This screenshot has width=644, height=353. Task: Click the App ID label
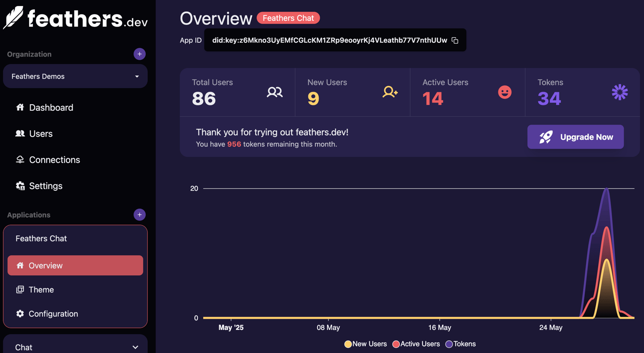(x=190, y=40)
